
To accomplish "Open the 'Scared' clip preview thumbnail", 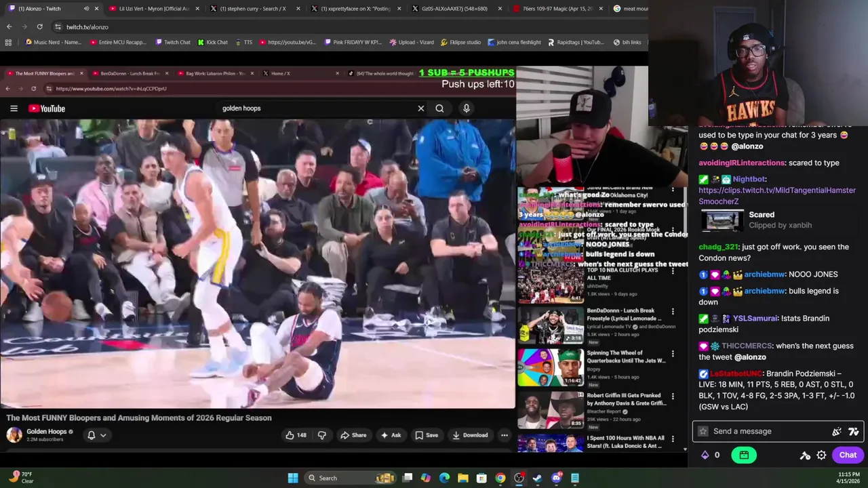I will tap(722, 220).
